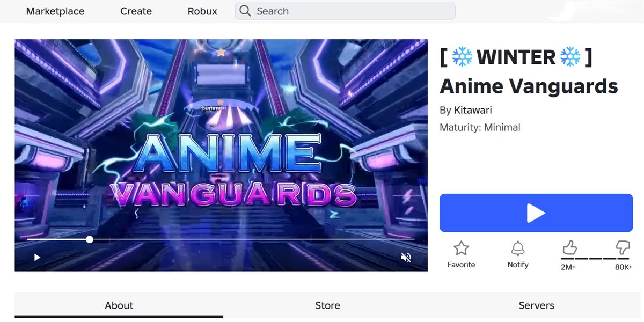
Task: Click the video progress slider knob
Action: click(90, 239)
